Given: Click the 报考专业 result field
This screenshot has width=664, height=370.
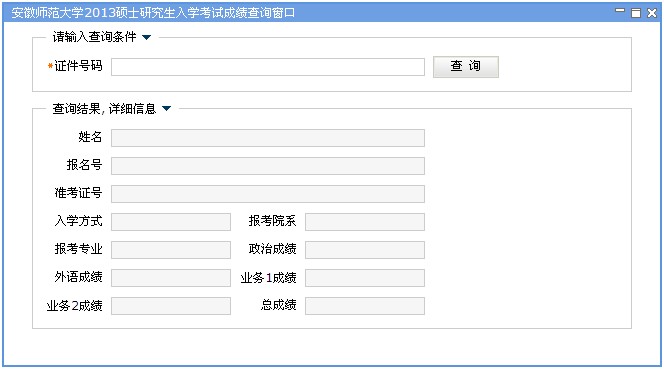Looking at the screenshot, I should (171, 250).
